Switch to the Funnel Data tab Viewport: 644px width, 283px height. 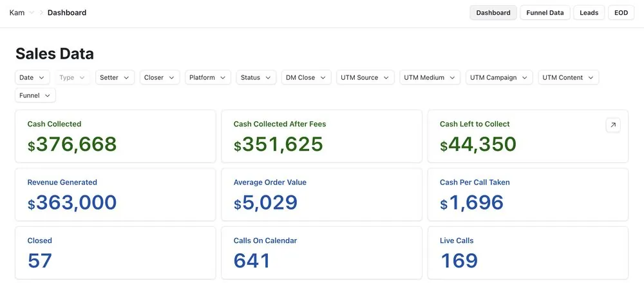(x=545, y=13)
